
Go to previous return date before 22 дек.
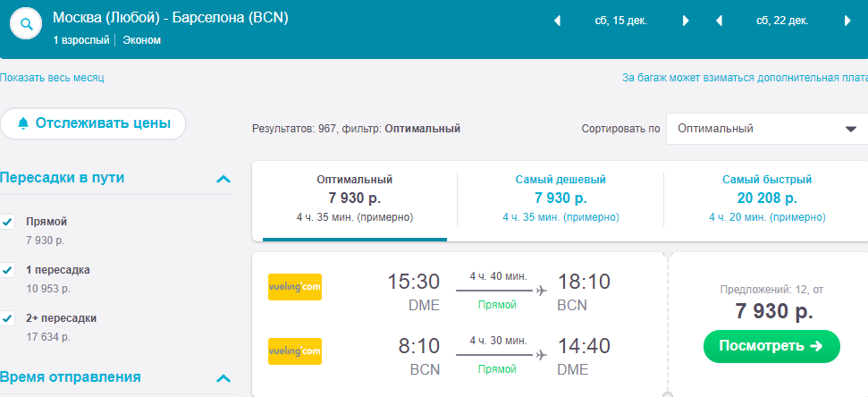719,21
